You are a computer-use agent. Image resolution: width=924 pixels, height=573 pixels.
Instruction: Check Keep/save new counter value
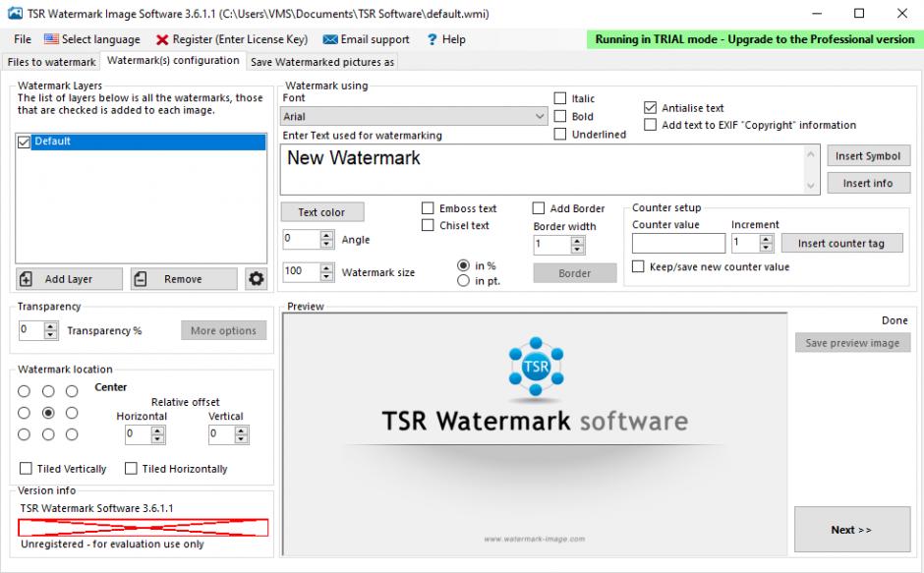click(x=638, y=267)
